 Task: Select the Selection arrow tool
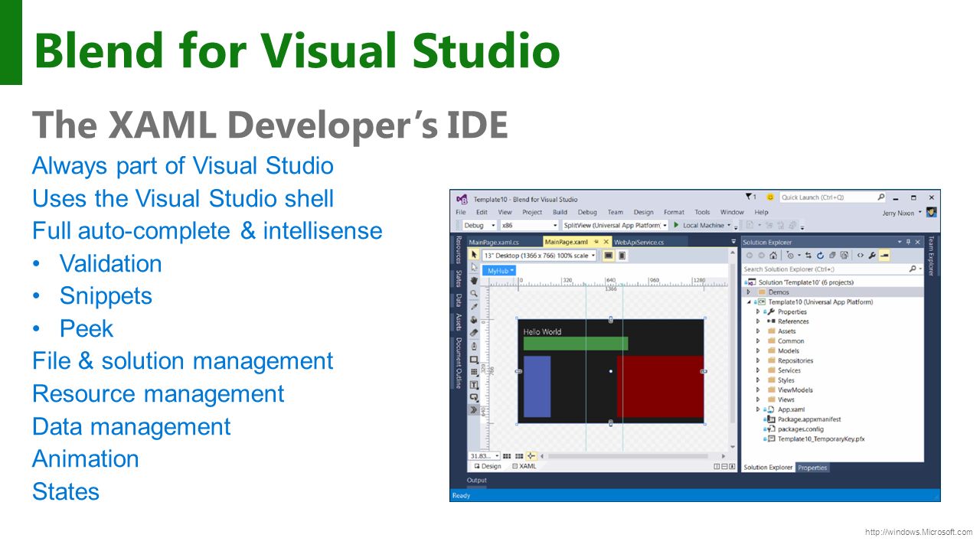pos(474,255)
